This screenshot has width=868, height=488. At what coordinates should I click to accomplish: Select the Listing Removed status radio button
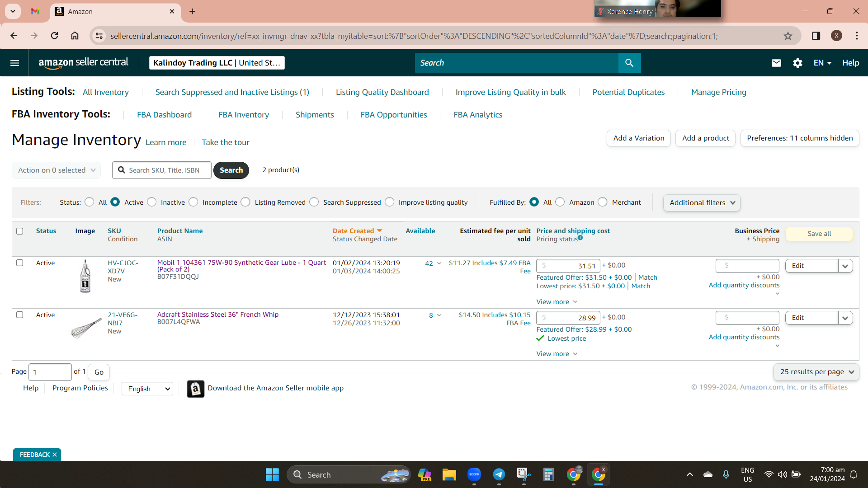(245, 202)
